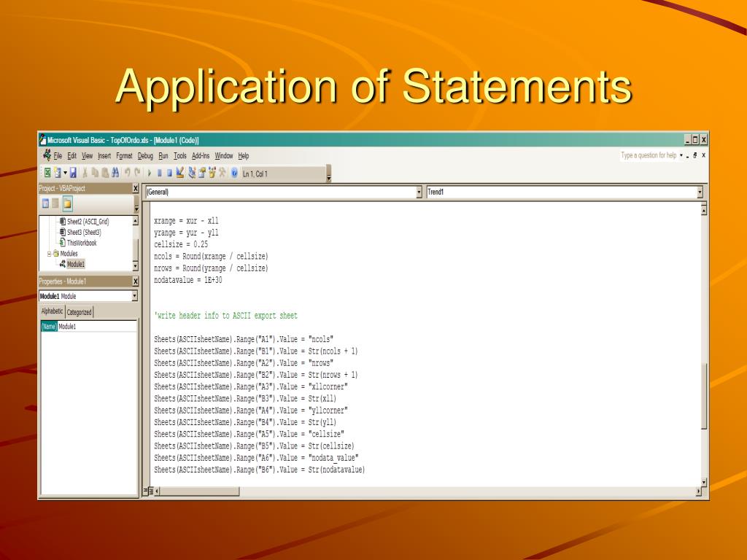The height and width of the screenshot is (560, 747).
Task: Click Project tree scrollbar down arrow
Action: pyautogui.click(x=135, y=265)
